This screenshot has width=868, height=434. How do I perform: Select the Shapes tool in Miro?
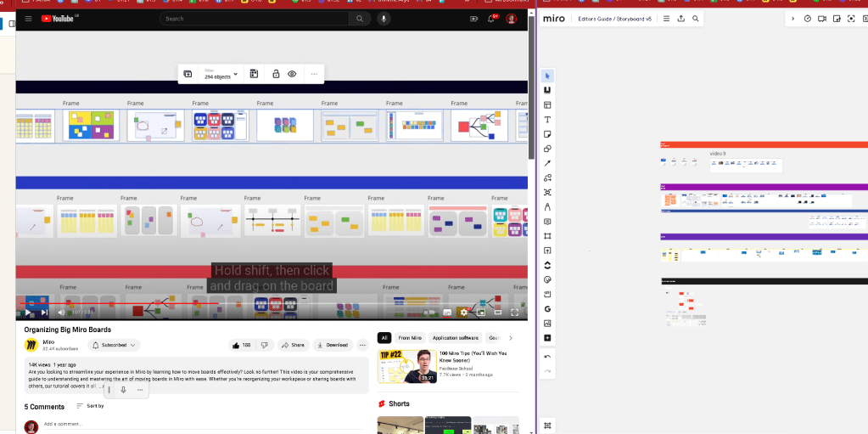[547, 149]
